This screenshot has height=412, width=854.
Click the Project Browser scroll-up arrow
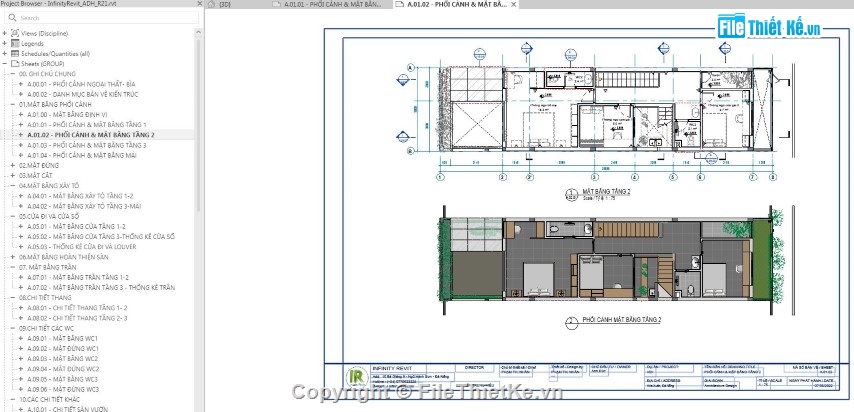pyautogui.click(x=199, y=33)
